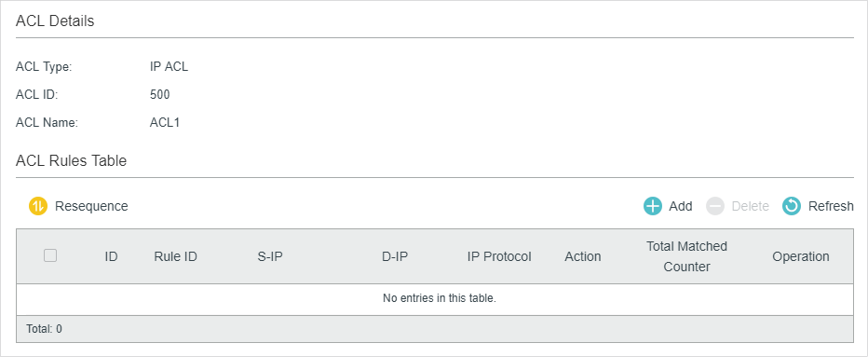
Task: Click the Add text label
Action: coord(681,206)
